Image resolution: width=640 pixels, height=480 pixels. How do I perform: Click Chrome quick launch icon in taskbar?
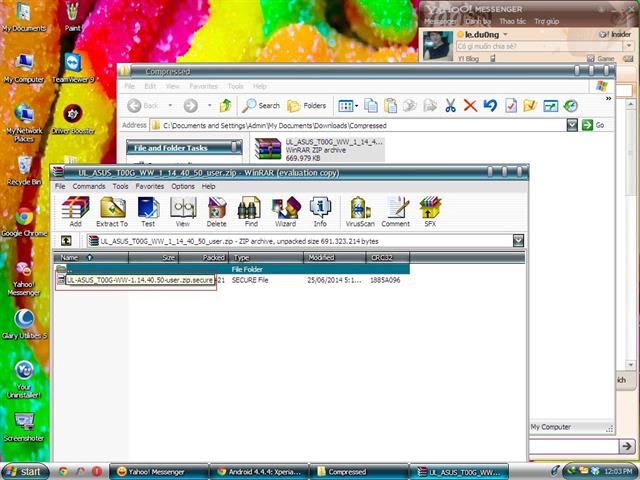click(63, 471)
